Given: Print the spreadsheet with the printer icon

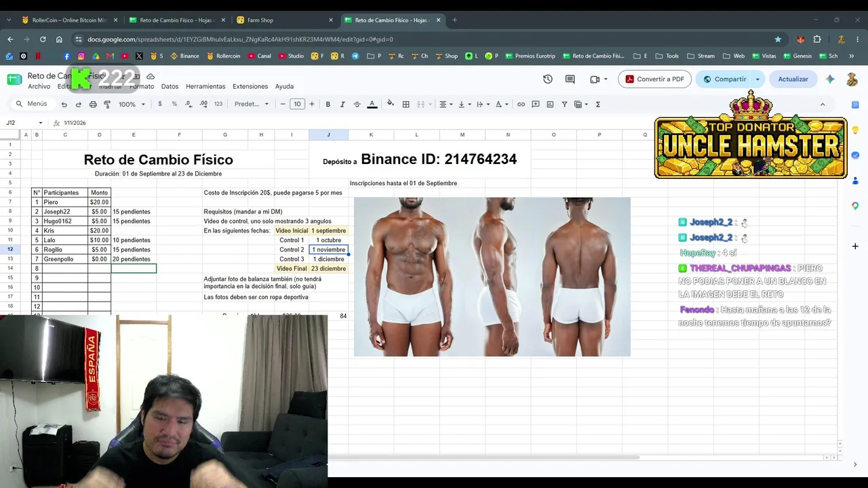Looking at the screenshot, I should point(93,104).
